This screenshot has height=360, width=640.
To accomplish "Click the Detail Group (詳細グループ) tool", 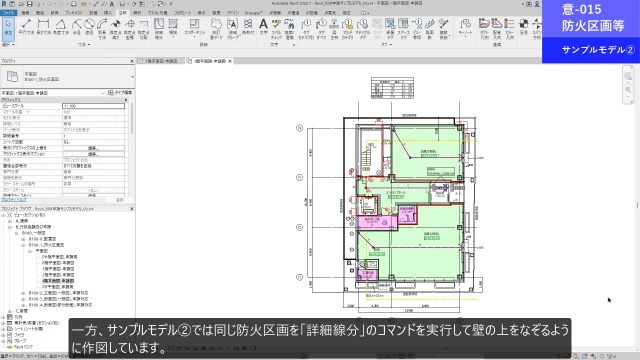I will [x=232, y=29].
